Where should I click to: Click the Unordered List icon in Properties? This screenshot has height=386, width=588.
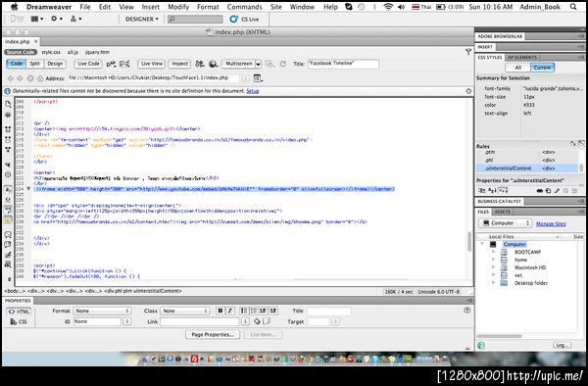point(244,311)
